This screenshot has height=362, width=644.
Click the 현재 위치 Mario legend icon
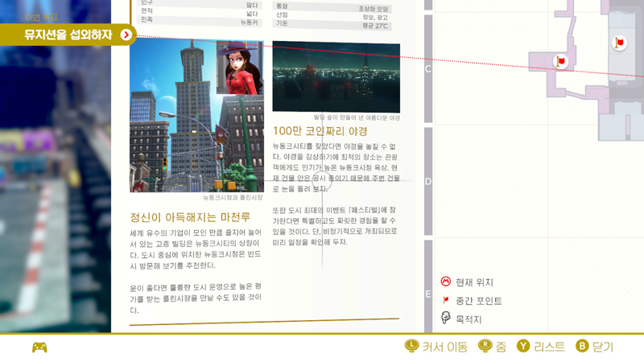446,282
